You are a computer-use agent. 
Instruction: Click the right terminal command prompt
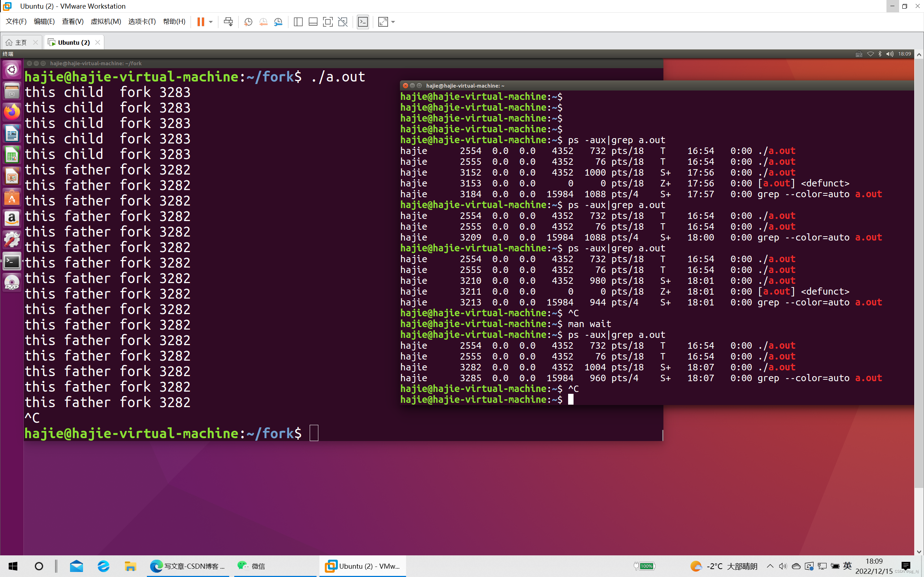pos(570,400)
